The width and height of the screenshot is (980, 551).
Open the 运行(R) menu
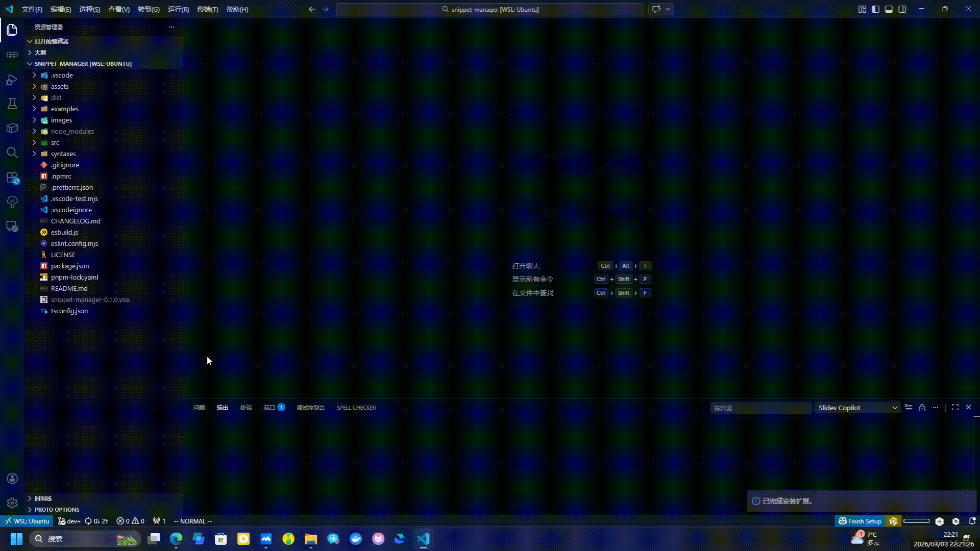click(178, 9)
